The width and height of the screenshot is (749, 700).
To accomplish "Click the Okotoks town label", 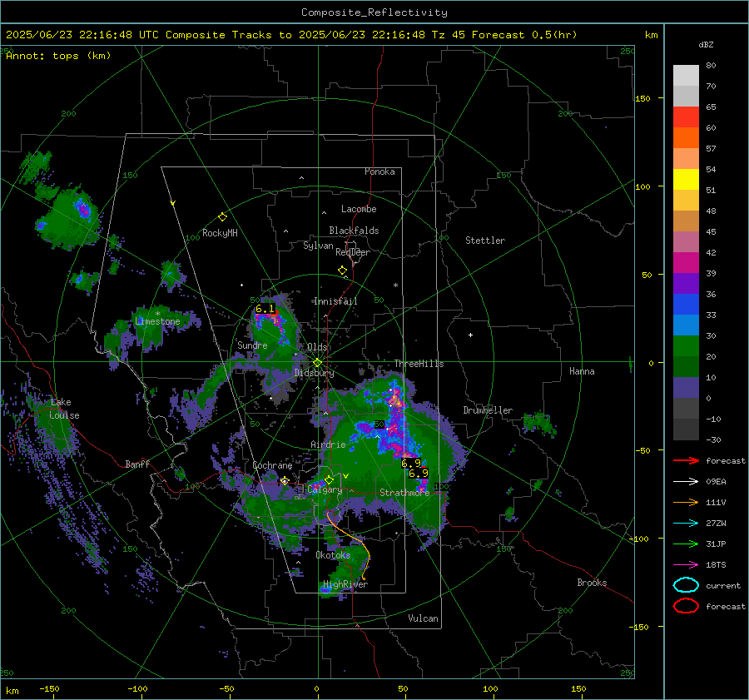I will (333, 555).
